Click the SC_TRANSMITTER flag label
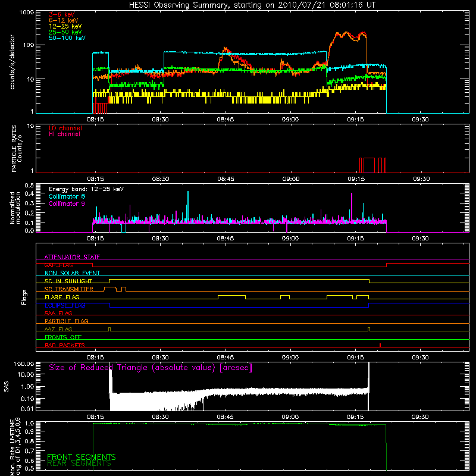This screenshot has height=476, width=476. (68, 289)
